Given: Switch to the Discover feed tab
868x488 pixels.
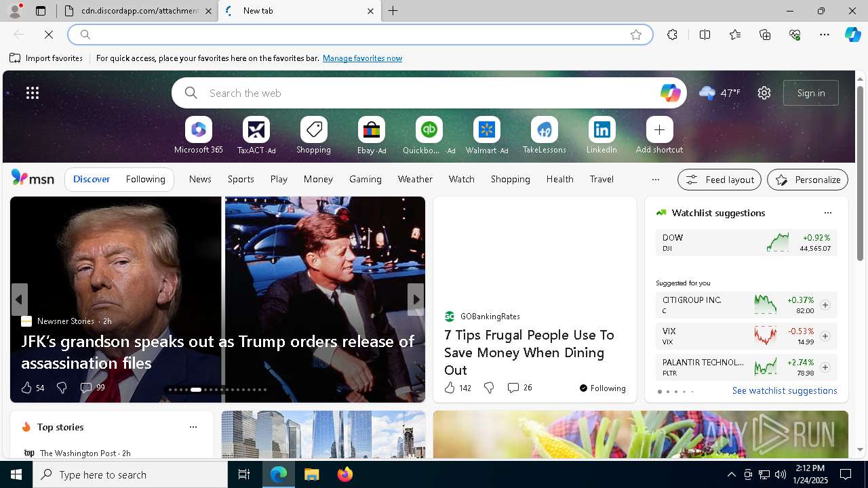Looking at the screenshot, I should pos(92,179).
